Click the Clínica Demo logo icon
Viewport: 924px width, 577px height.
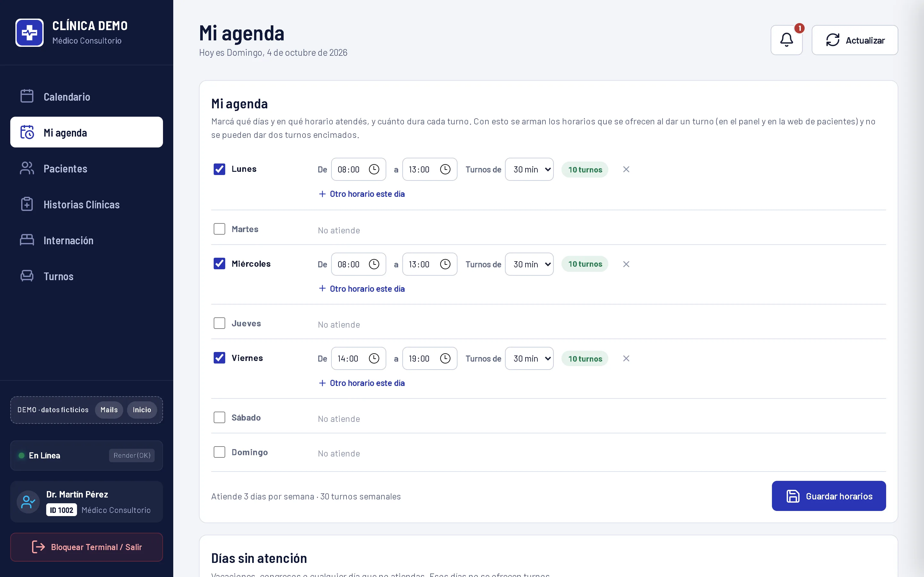tap(30, 33)
